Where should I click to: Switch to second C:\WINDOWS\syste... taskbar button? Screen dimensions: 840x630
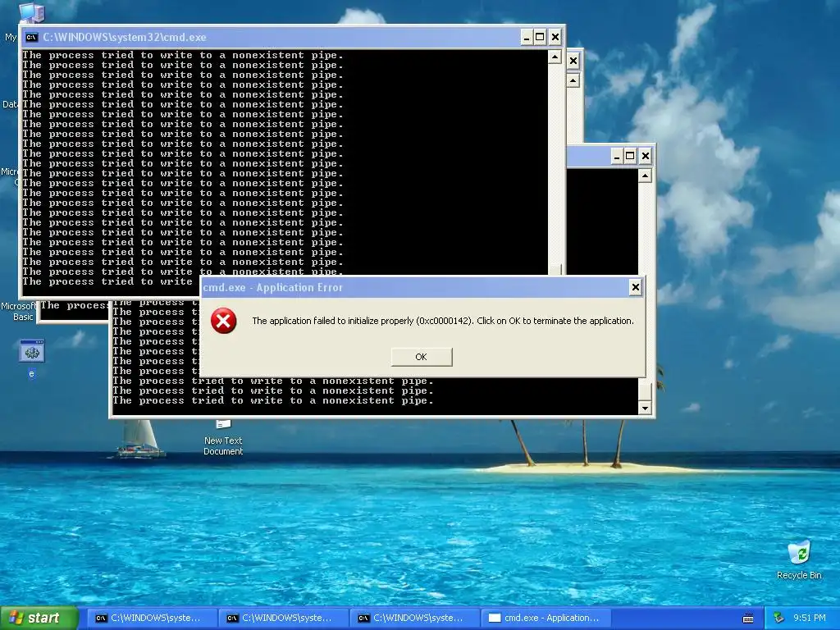tap(282, 619)
